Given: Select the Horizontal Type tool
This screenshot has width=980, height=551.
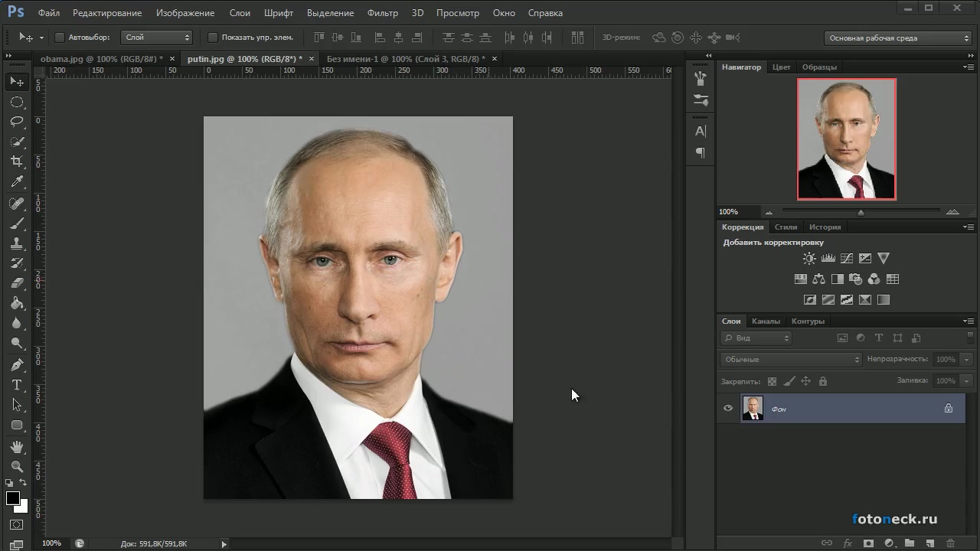Looking at the screenshot, I should coord(17,385).
